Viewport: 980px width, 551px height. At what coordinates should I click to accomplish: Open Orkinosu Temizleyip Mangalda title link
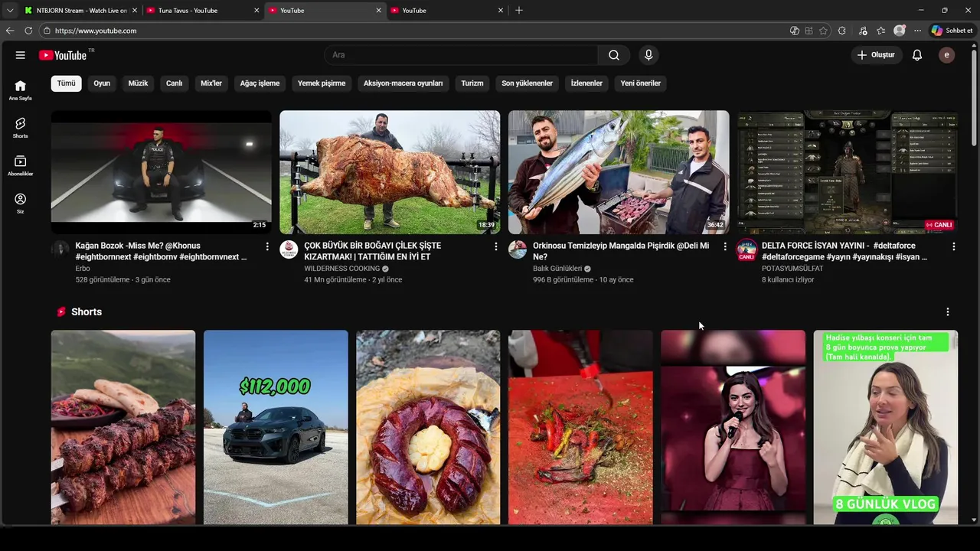[621, 251]
